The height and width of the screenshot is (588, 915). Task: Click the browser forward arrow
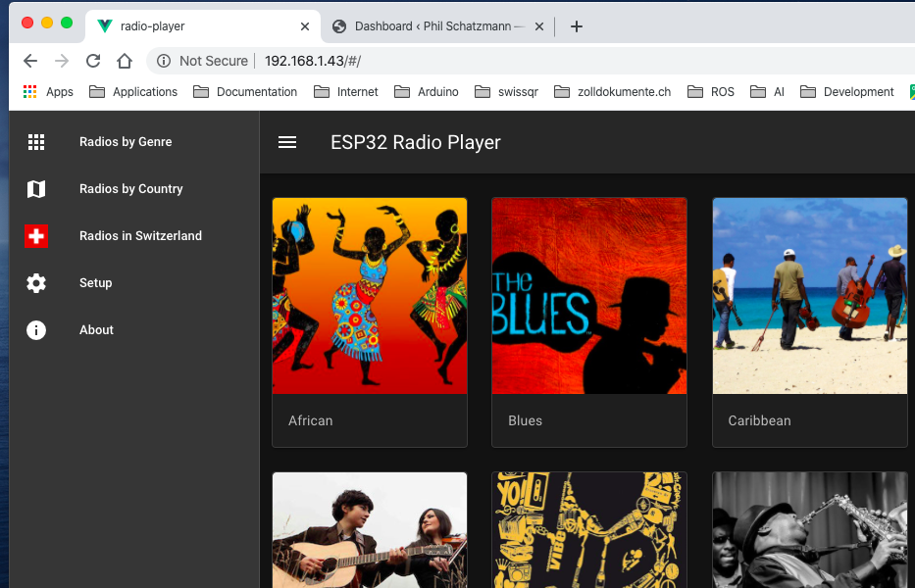[x=62, y=61]
